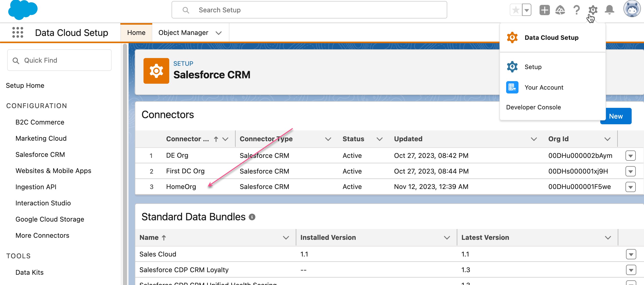
Task: Click the Salesforce CDP CRM Loyalty name
Action: pyautogui.click(x=184, y=270)
